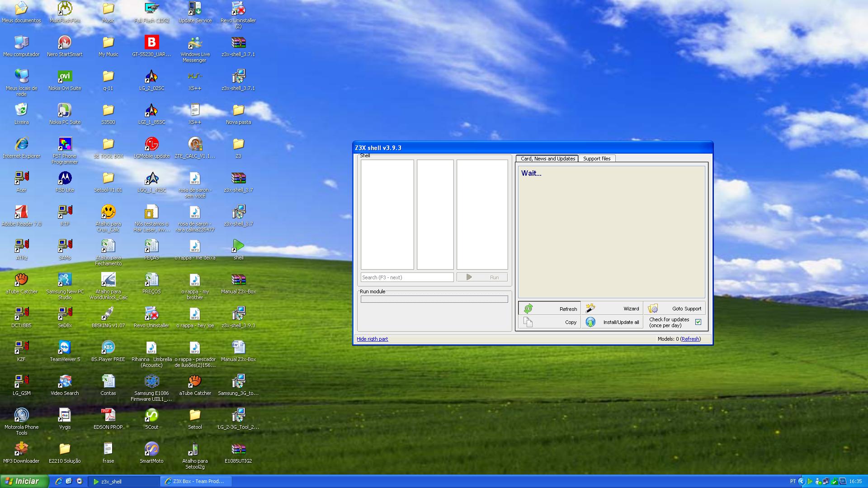Image resolution: width=868 pixels, height=488 pixels.
Task: Select RSD Lite Motorola icon
Action: (65, 182)
